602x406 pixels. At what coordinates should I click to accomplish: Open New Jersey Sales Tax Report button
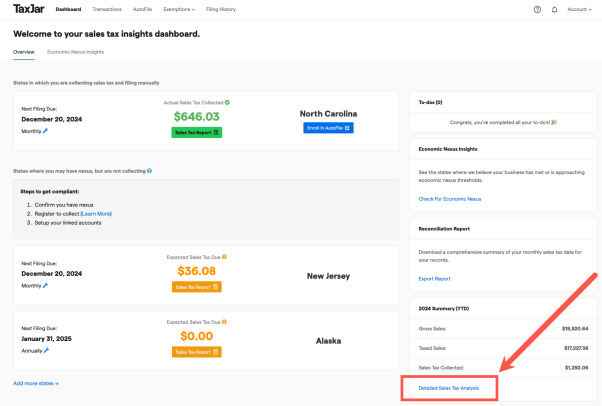[x=197, y=287]
